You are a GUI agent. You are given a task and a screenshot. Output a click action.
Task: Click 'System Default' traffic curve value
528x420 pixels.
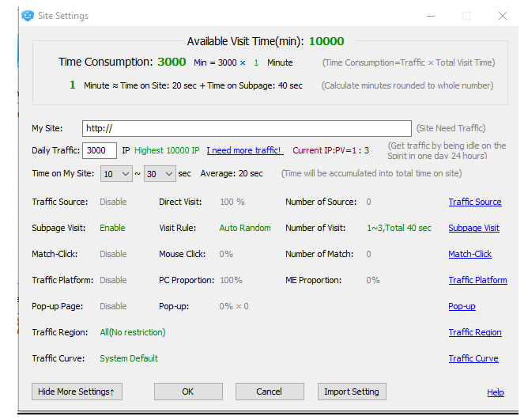point(129,358)
